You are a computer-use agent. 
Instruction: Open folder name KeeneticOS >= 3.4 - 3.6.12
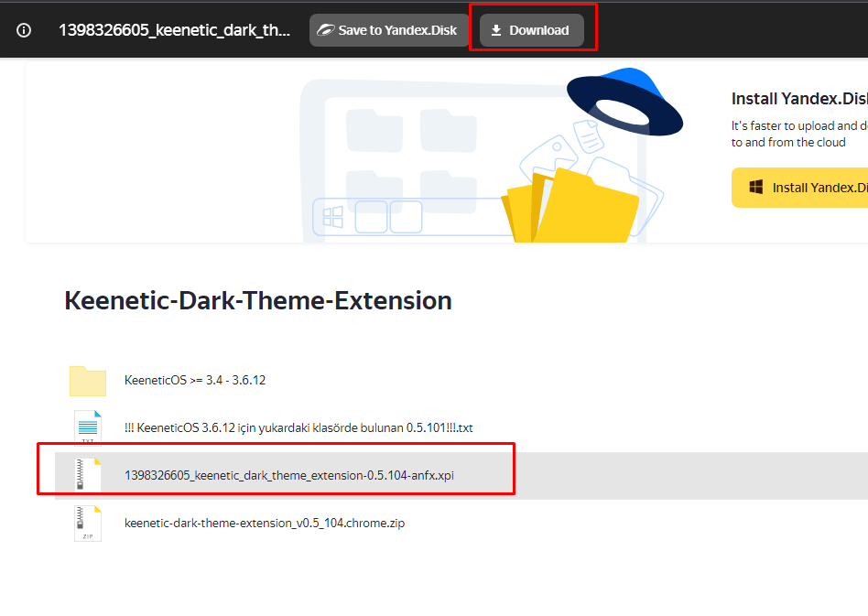[x=195, y=380]
